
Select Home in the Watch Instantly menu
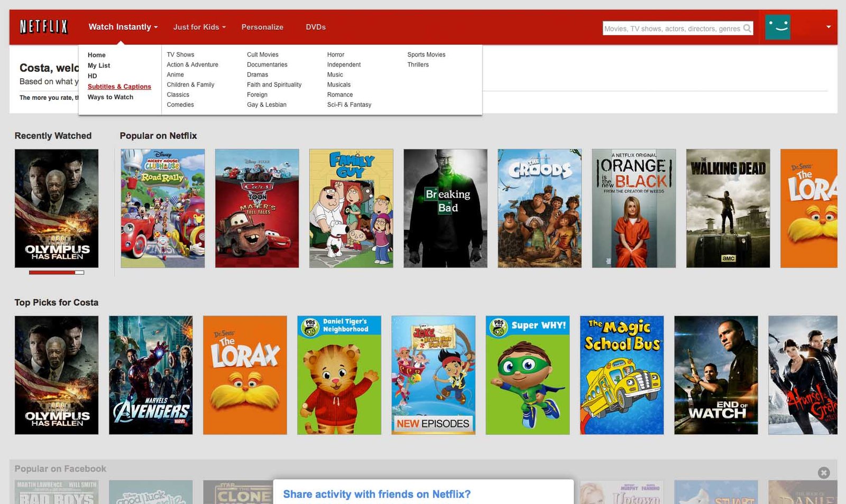click(97, 55)
